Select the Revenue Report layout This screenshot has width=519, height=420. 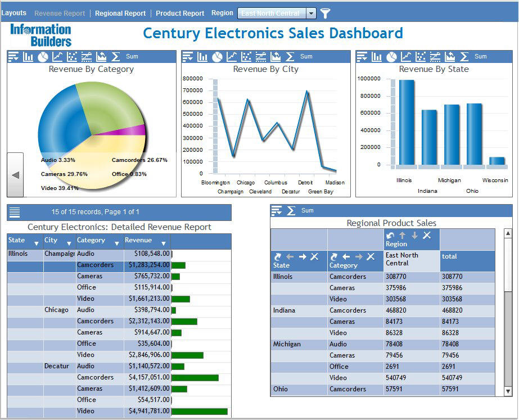coord(60,13)
